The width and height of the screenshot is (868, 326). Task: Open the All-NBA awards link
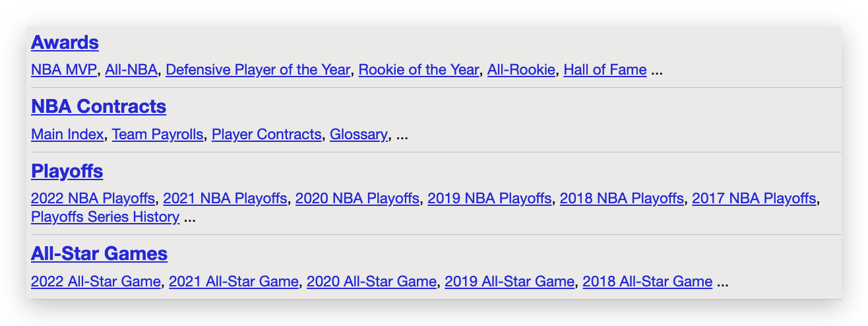click(x=131, y=70)
